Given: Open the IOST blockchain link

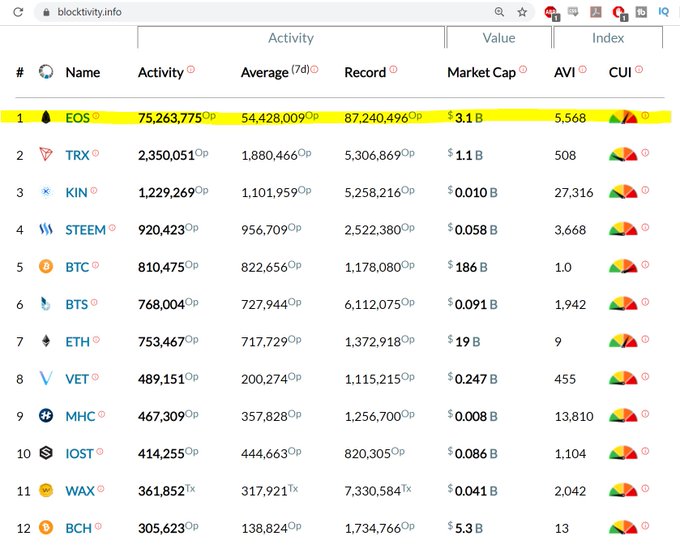Looking at the screenshot, I should (79, 454).
